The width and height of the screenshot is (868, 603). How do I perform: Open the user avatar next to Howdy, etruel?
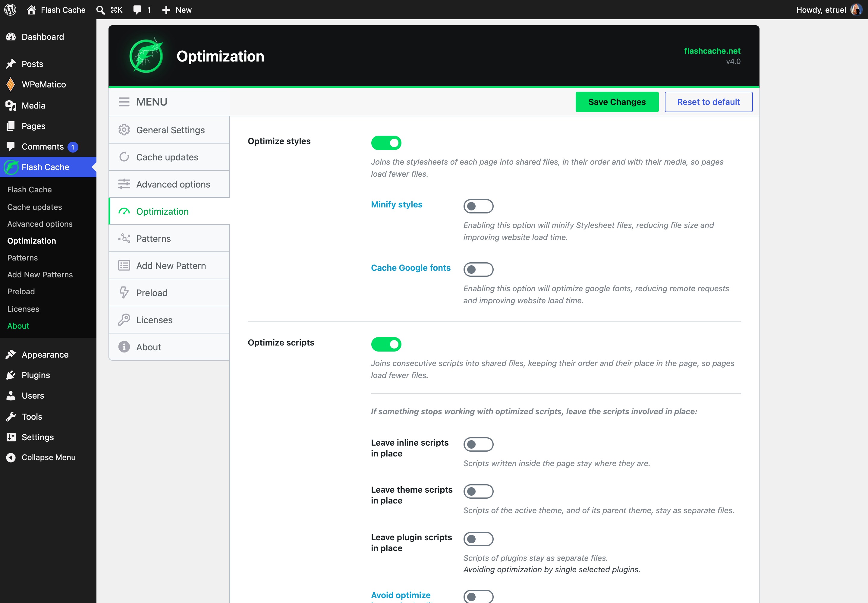tap(856, 9)
